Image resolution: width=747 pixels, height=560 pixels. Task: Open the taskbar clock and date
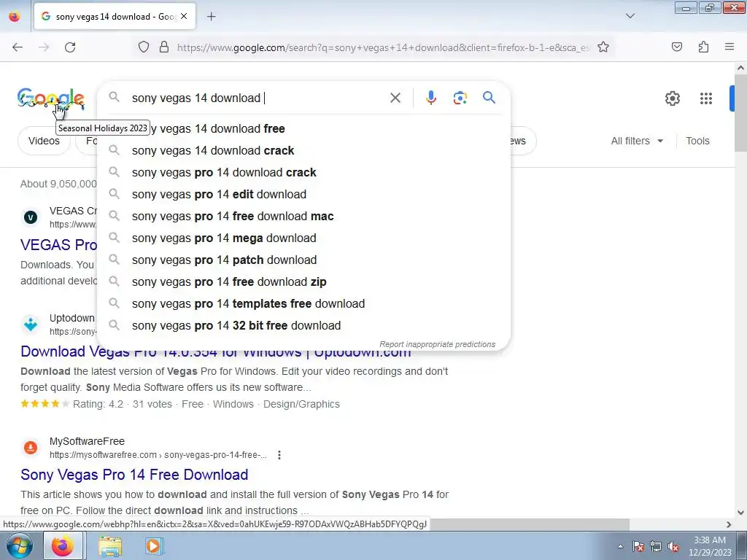pyautogui.click(x=710, y=546)
